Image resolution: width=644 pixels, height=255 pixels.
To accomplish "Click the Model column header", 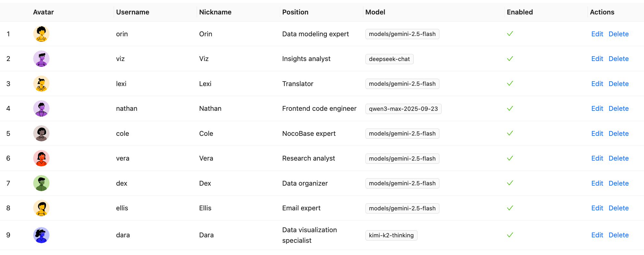I will click(375, 12).
